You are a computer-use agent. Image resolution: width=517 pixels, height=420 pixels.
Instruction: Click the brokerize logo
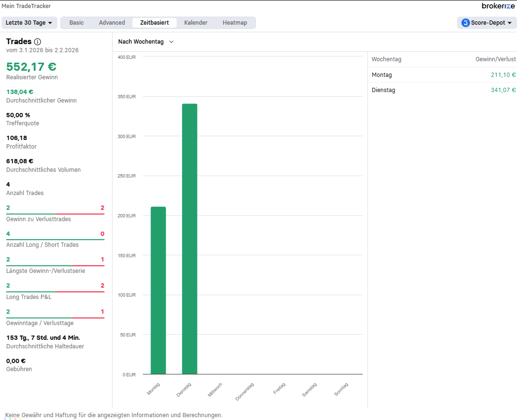(498, 6)
